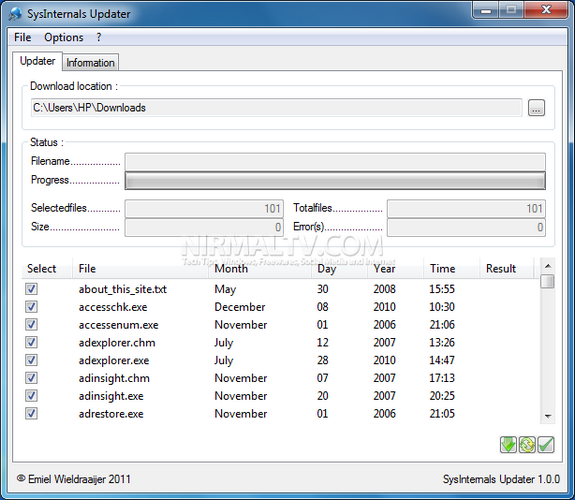
Task: Sort by the Day column header
Action: pyautogui.click(x=340, y=269)
